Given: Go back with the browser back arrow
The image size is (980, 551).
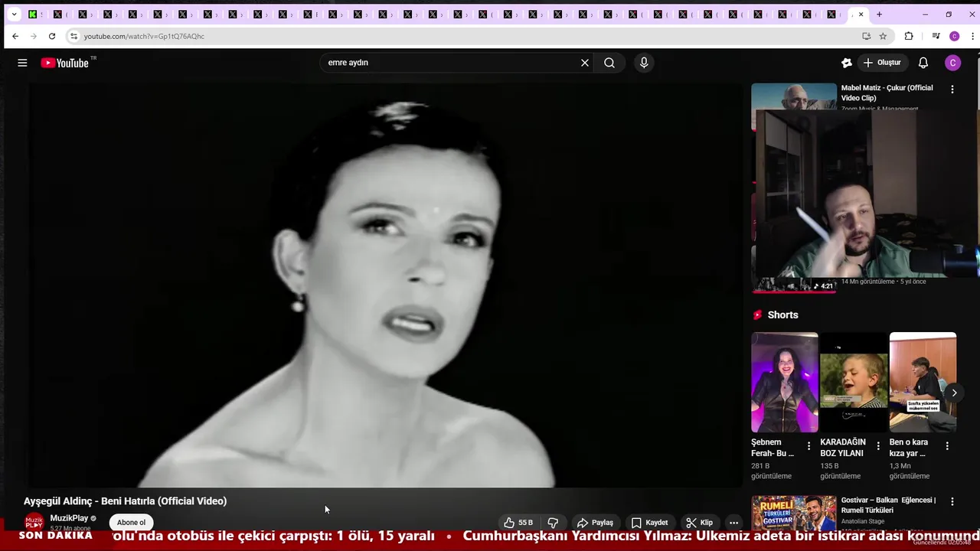Looking at the screenshot, I should [15, 36].
